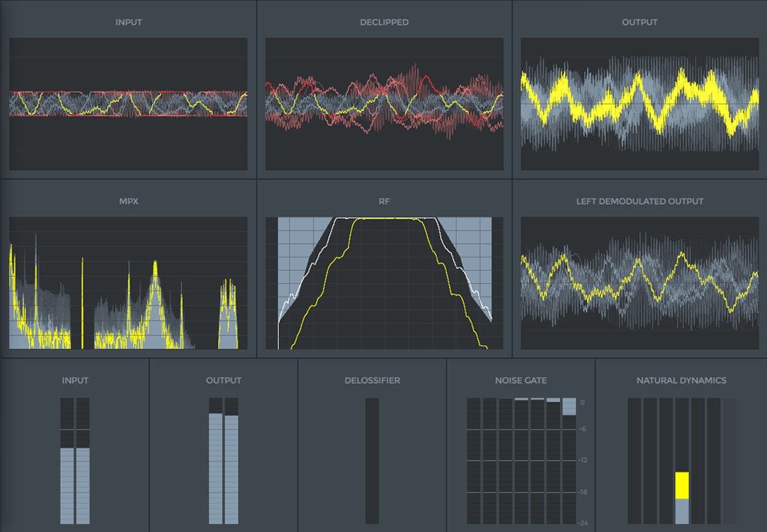
Task: Click the MPX panel title
Action: coord(129,201)
